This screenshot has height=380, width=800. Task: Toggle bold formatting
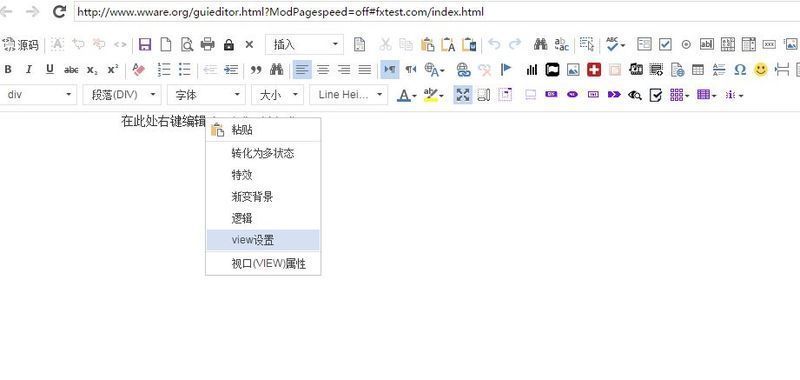coord(8,69)
